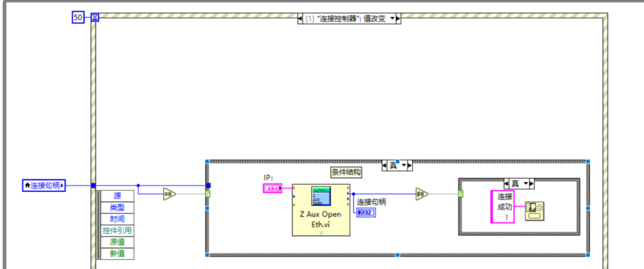Click the Z Aux Open Eth.vi subVI icon
Screen dimensions: 644x269
click(x=321, y=197)
